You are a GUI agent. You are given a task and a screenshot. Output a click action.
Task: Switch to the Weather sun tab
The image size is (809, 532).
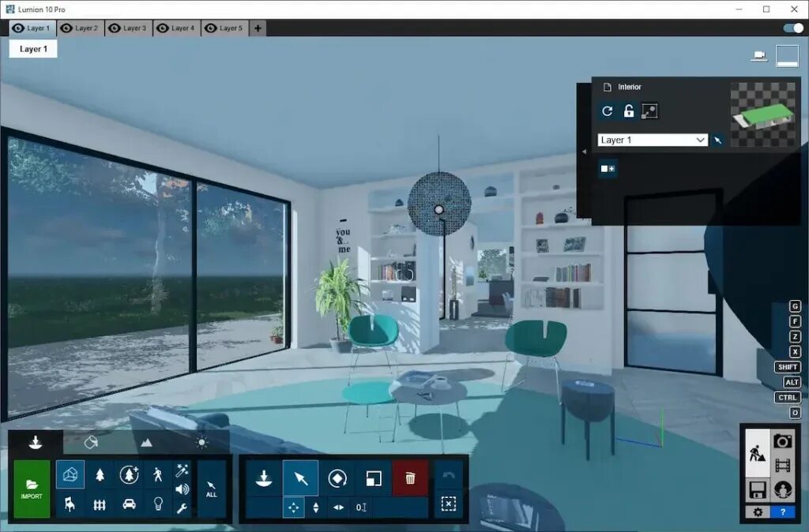(x=201, y=442)
